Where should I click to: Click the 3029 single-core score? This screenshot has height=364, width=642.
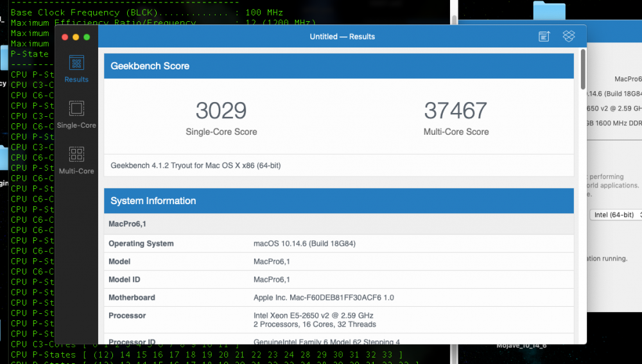(x=221, y=110)
